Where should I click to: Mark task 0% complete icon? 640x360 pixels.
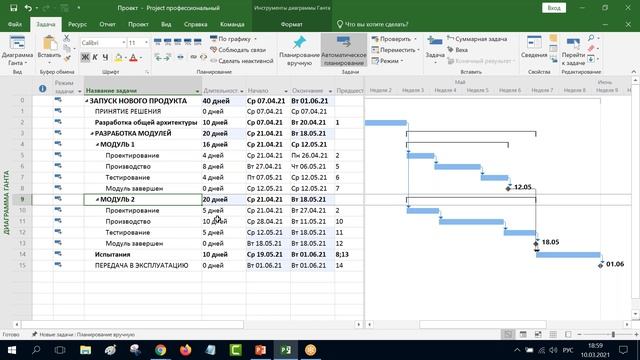(x=158, y=42)
